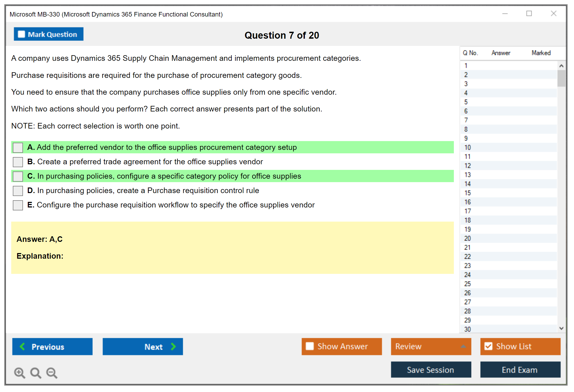The height and width of the screenshot is (392, 574).
Task: Select option B about trade agreement
Action: (x=18, y=162)
